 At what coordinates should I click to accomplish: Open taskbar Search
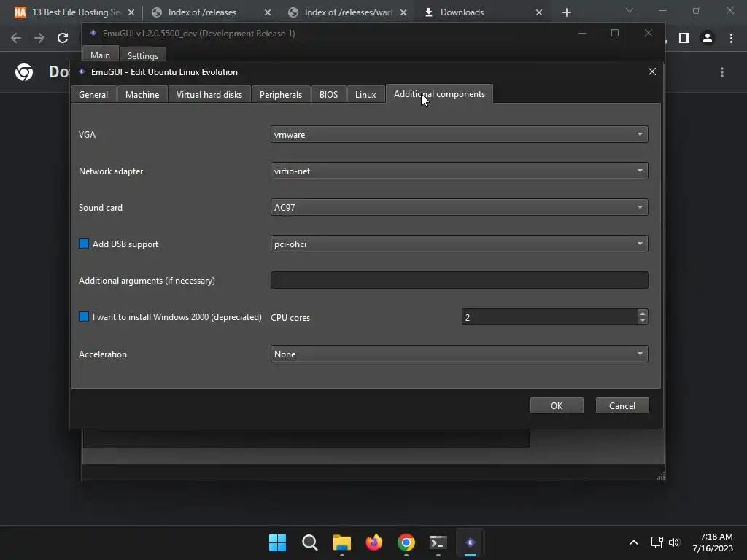(x=309, y=542)
